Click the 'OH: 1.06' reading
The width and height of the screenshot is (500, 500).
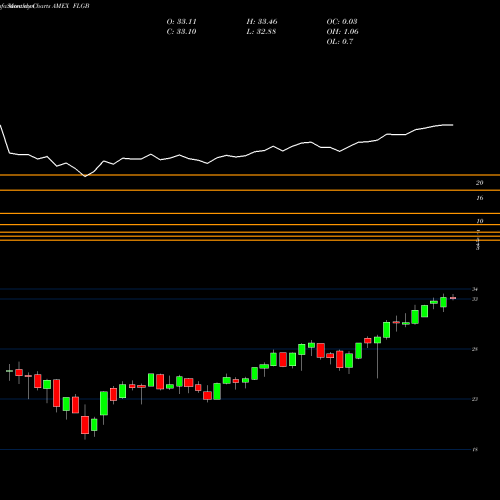342,32
